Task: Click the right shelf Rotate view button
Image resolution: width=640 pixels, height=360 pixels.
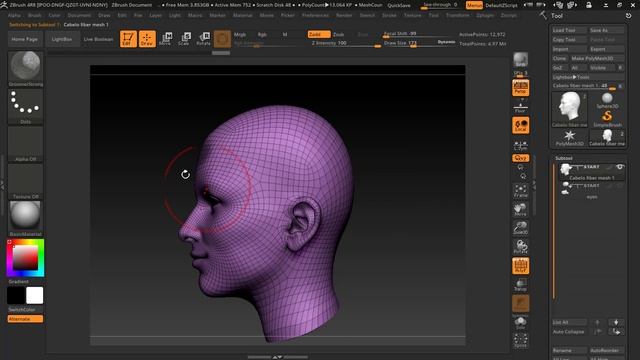Action: point(520,247)
